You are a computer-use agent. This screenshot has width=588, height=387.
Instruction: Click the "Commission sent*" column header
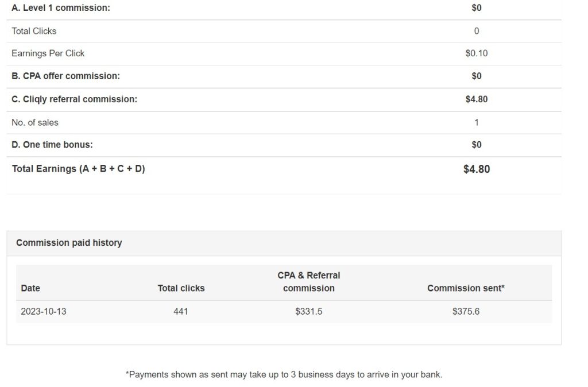(466, 288)
